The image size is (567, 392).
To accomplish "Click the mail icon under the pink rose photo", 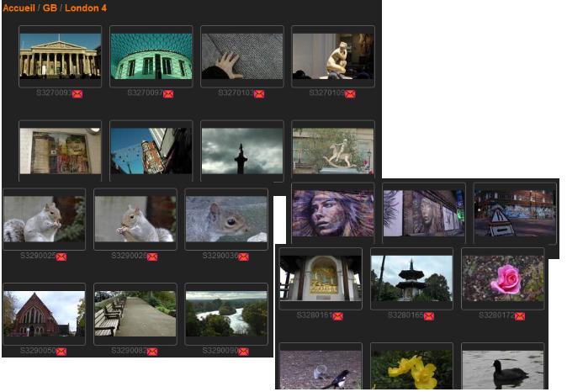I will (520, 316).
